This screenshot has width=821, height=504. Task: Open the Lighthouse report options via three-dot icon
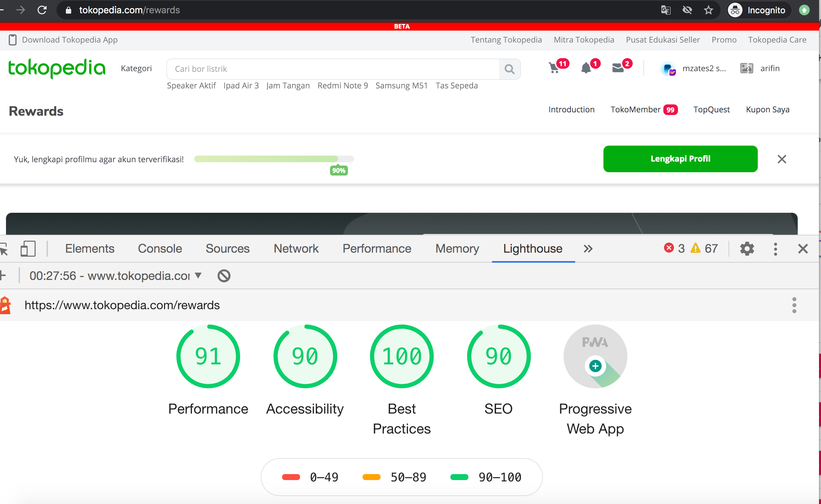[795, 305]
